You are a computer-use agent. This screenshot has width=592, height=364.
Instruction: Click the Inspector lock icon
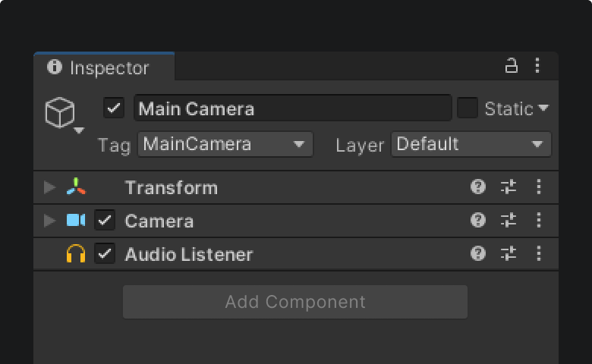512,66
